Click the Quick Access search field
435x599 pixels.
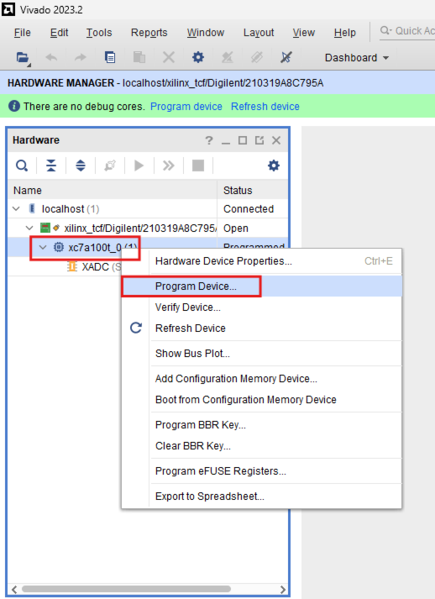(x=407, y=31)
